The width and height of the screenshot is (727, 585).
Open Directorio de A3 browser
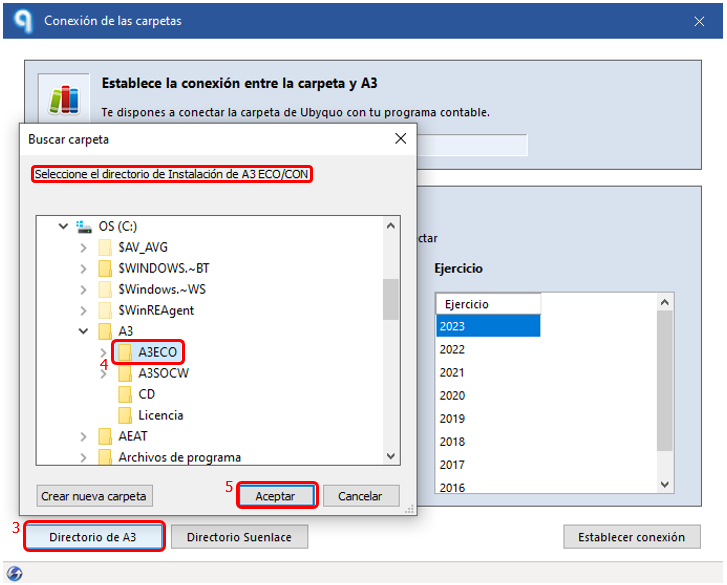[x=94, y=537]
